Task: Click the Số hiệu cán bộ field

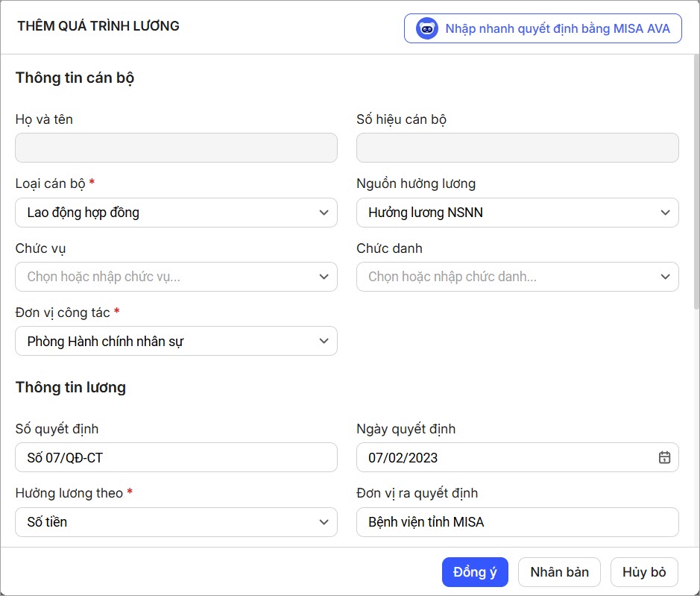Action: tap(517, 148)
